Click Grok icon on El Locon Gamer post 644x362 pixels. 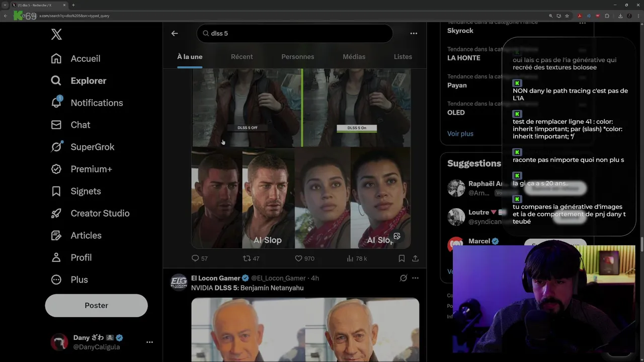403,278
